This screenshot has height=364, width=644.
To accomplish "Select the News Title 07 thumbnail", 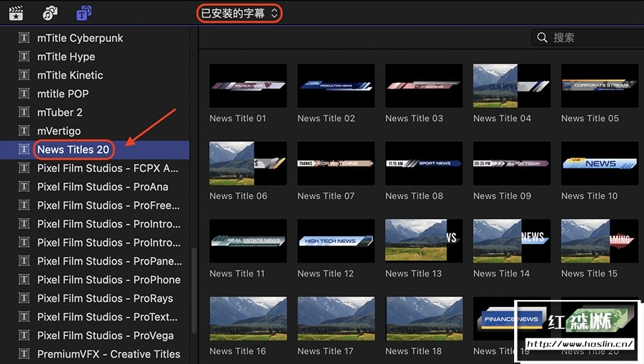I will tap(336, 163).
